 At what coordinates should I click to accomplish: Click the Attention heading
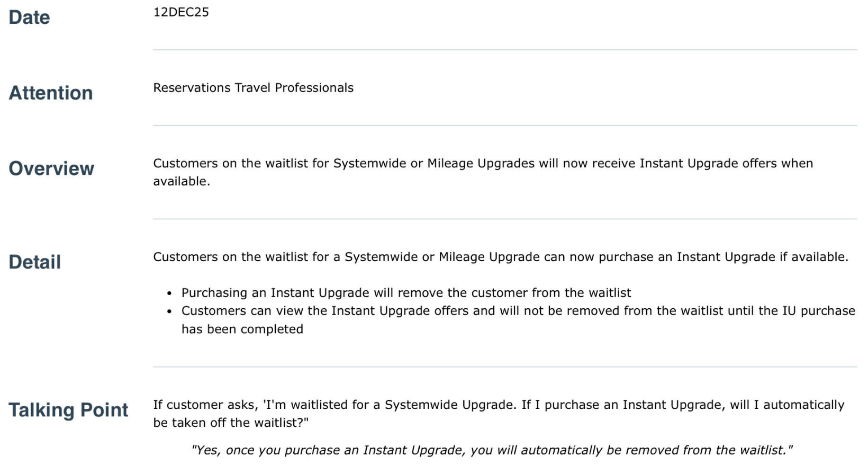[51, 93]
